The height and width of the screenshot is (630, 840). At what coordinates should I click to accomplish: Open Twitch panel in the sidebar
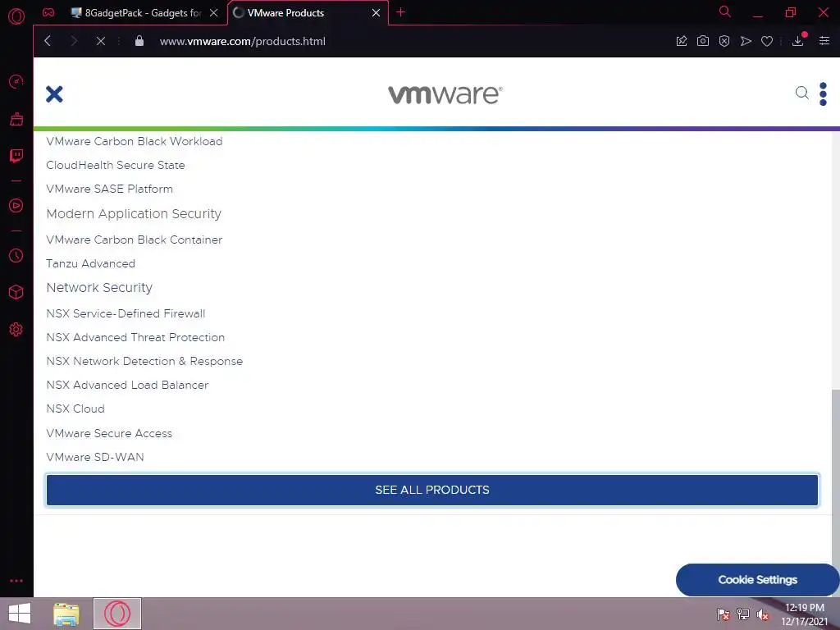tap(16, 156)
